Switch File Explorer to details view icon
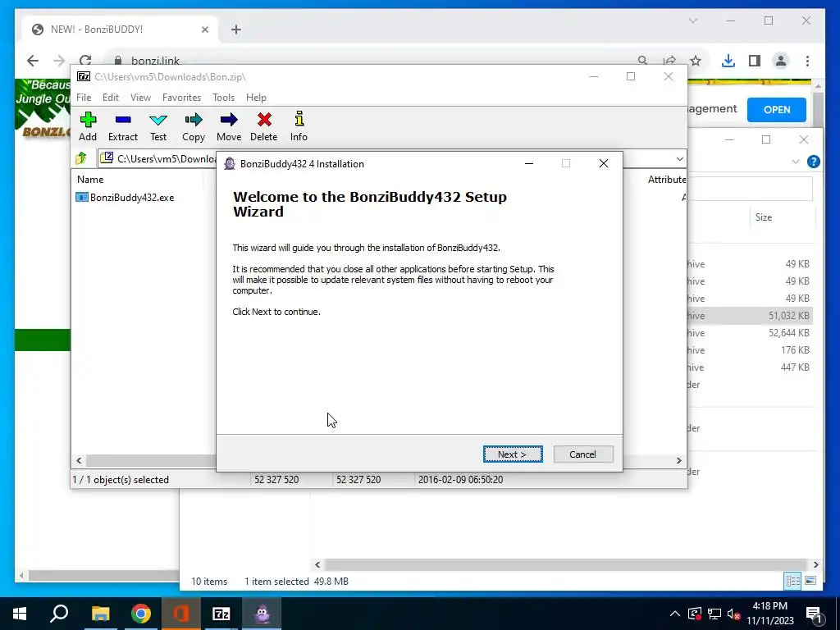The image size is (840, 630). [792, 581]
